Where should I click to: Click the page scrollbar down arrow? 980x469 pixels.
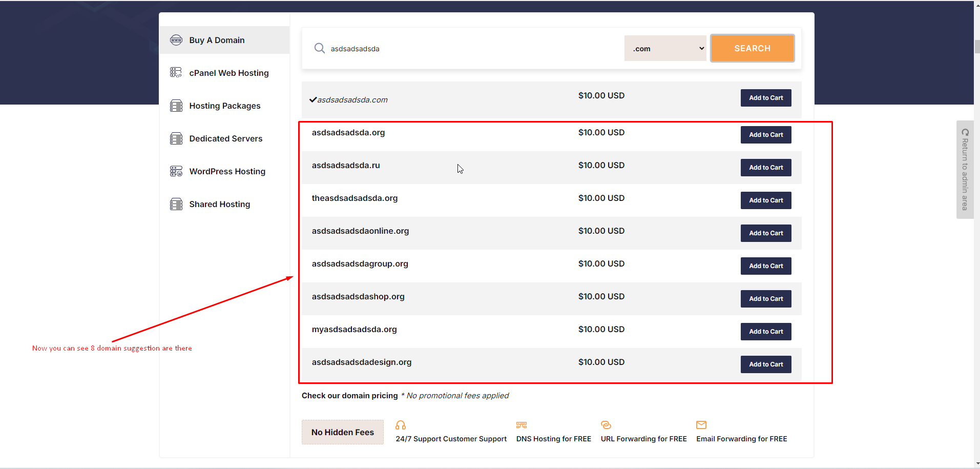pos(977,464)
